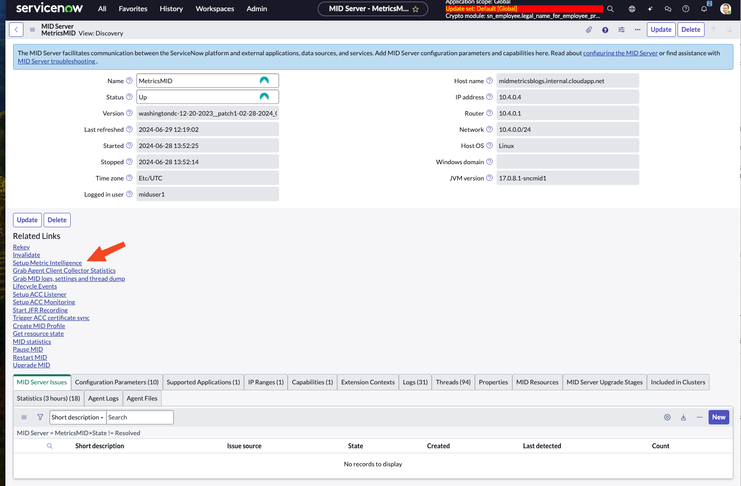Collapse the related list with the minus icon
This screenshot has width=741, height=486.
click(699, 417)
